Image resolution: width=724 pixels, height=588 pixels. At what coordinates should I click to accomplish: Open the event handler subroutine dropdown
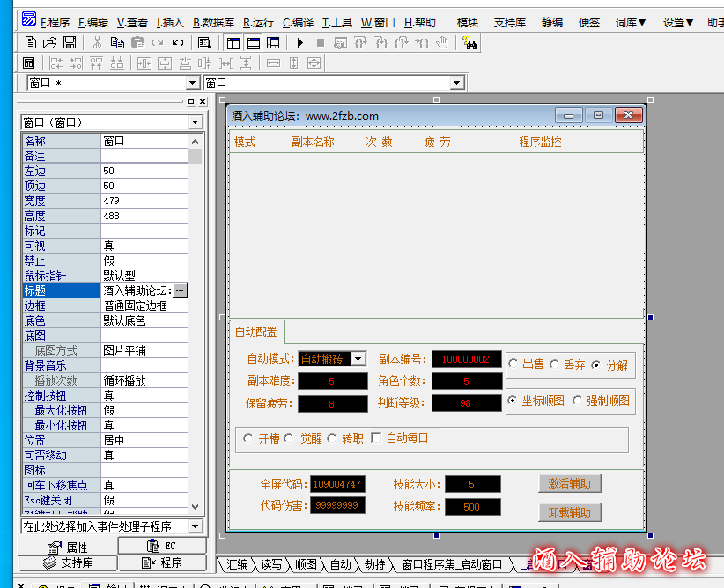coord(196,526)
